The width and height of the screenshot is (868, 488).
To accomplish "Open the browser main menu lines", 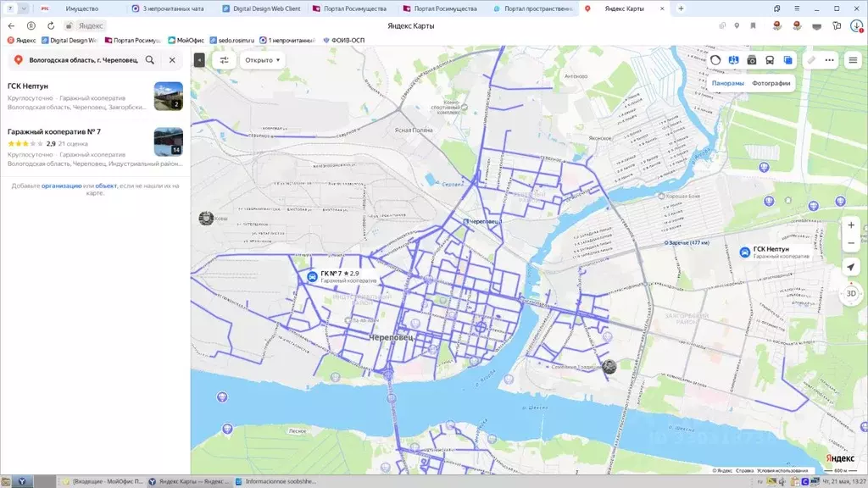I will click(797, 8).
